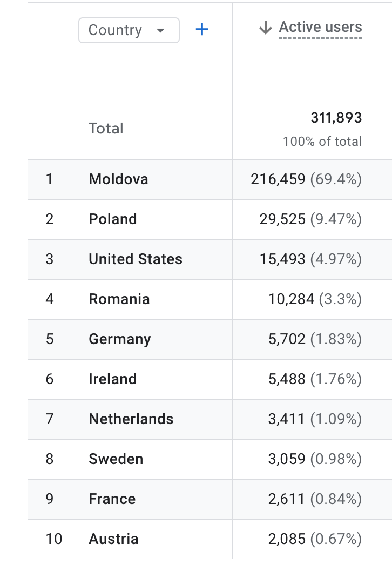
Task: Click the Total row label
Action: (106, 129)
